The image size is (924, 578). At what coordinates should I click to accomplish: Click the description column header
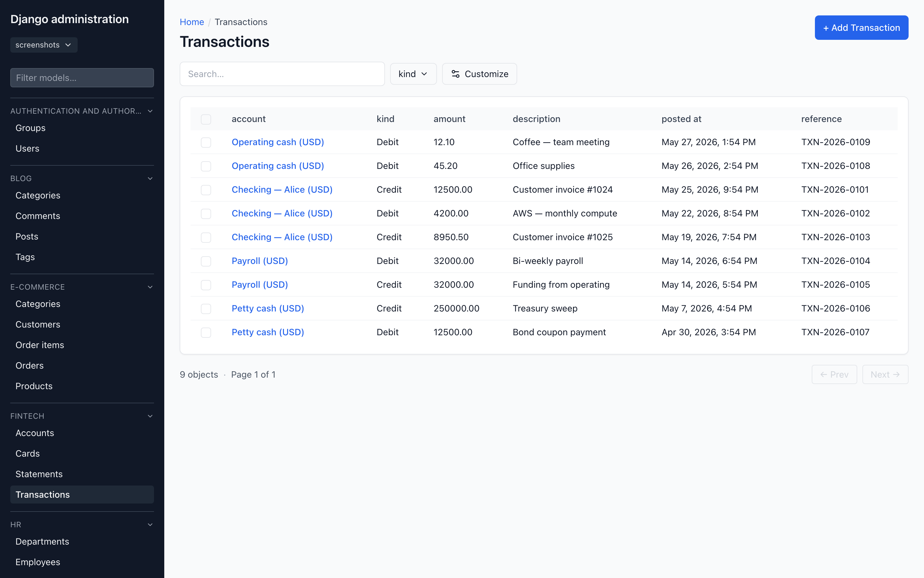[536, 119]
